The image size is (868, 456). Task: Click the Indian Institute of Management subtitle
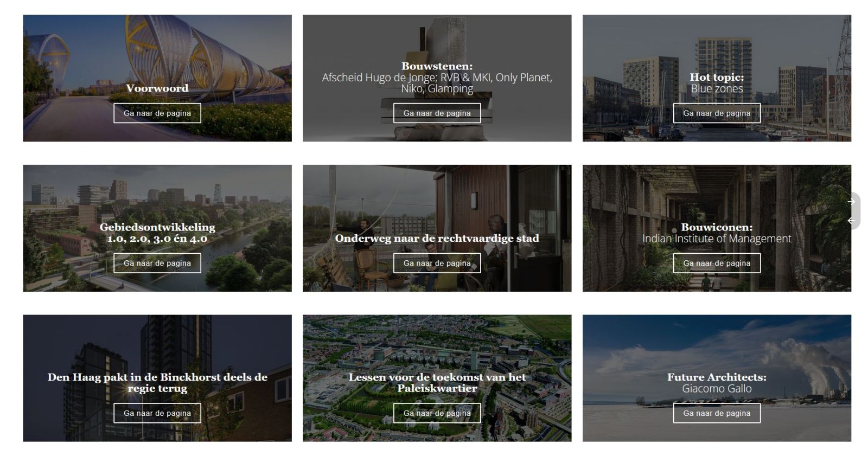point(717,239)
